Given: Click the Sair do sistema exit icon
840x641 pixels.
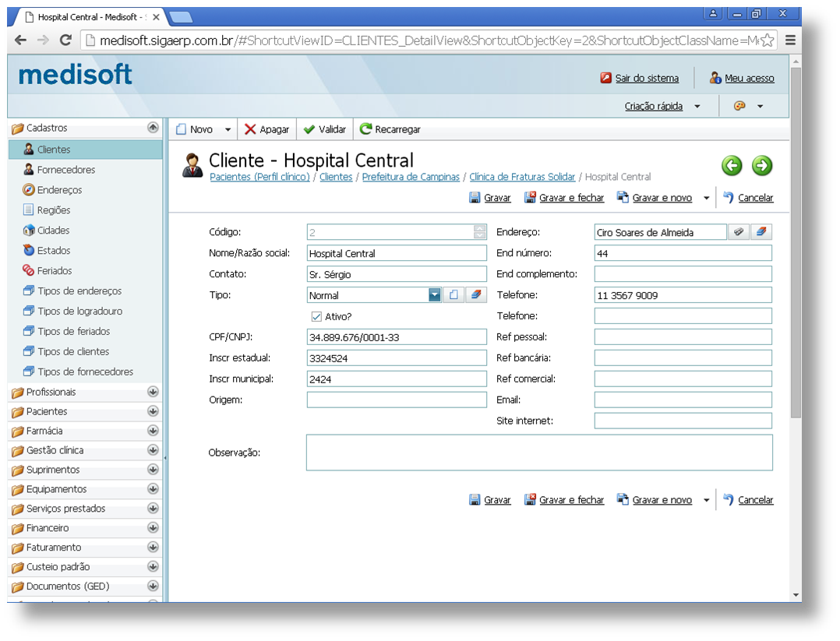Looking at the screenshot, I should click(606, 78).
